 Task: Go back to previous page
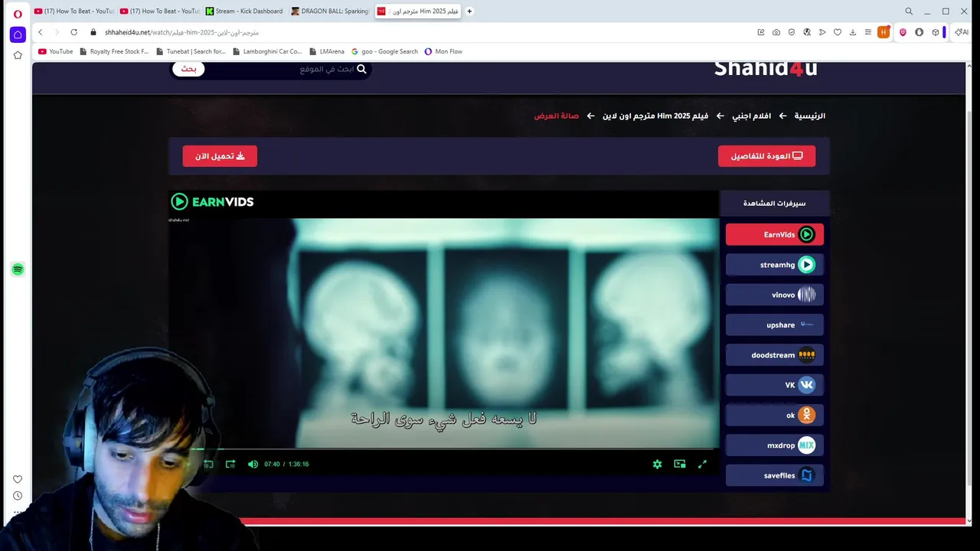pyautogui.click(x=41, y=32)
